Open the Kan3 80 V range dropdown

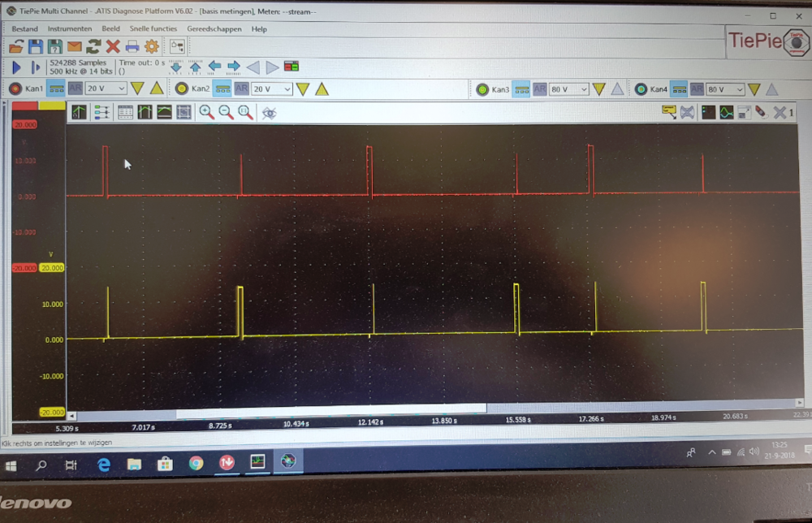568,89
